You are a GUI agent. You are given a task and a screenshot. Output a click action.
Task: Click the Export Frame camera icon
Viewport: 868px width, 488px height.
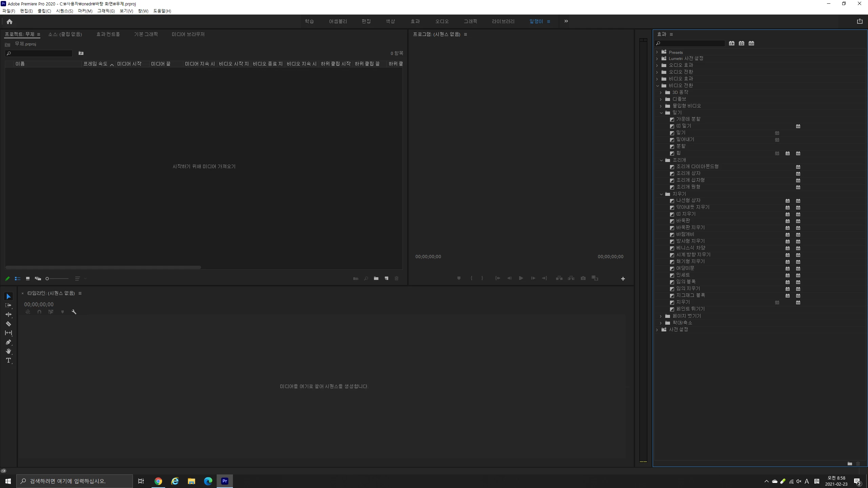point(583,278)
